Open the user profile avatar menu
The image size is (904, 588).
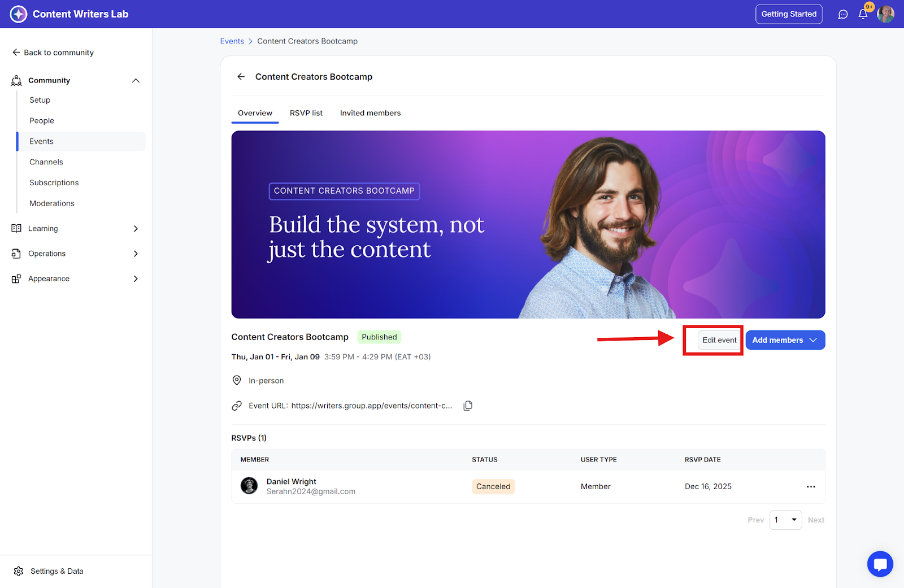point(885,14)
